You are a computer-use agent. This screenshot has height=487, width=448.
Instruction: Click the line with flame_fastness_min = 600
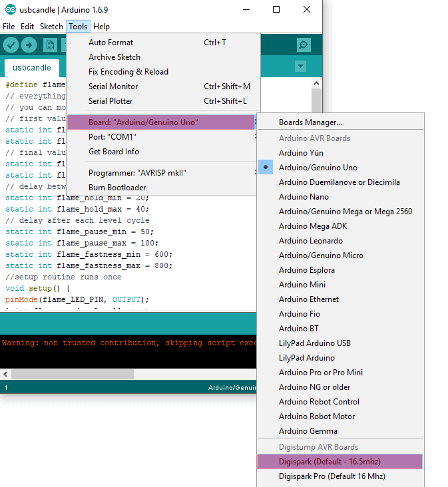89,254
